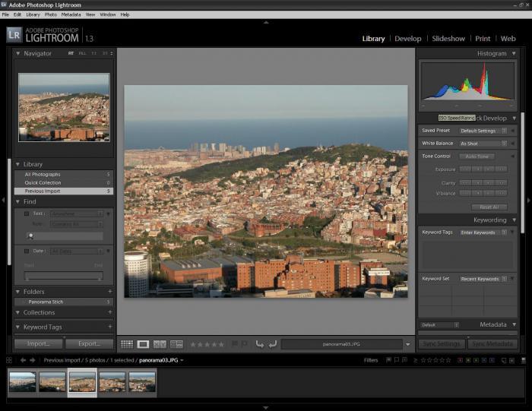Collapse the Find panel

click(18, 201)
